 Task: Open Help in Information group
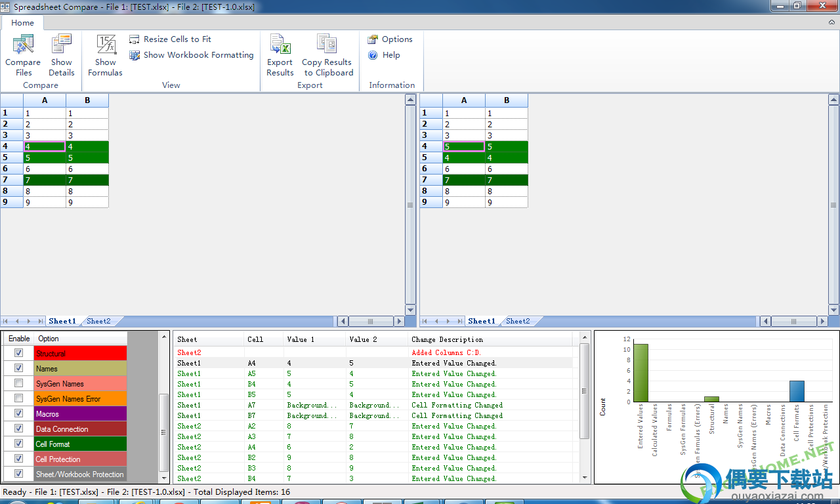(x=384, y=55)
